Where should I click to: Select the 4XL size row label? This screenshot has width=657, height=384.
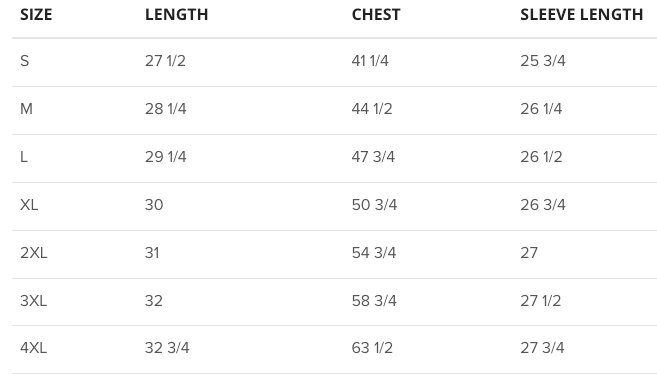click(34, 348)
